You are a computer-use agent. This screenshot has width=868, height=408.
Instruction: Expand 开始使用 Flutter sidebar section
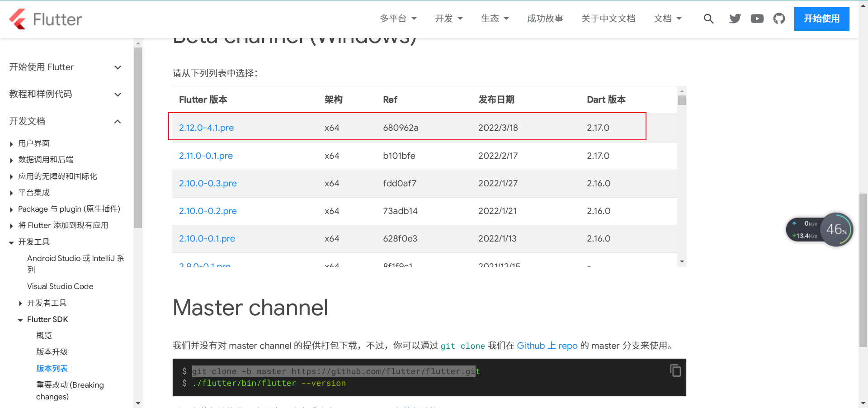click(x=66, y=67)
